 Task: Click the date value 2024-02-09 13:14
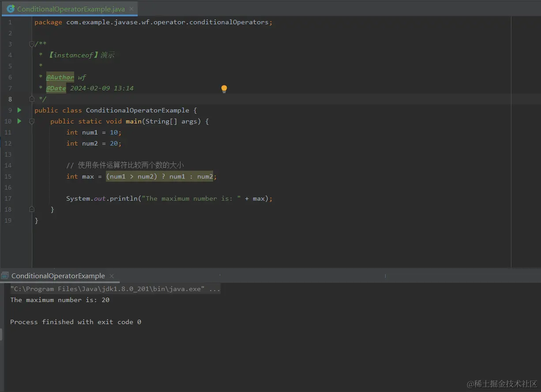[x=102, y=88]
